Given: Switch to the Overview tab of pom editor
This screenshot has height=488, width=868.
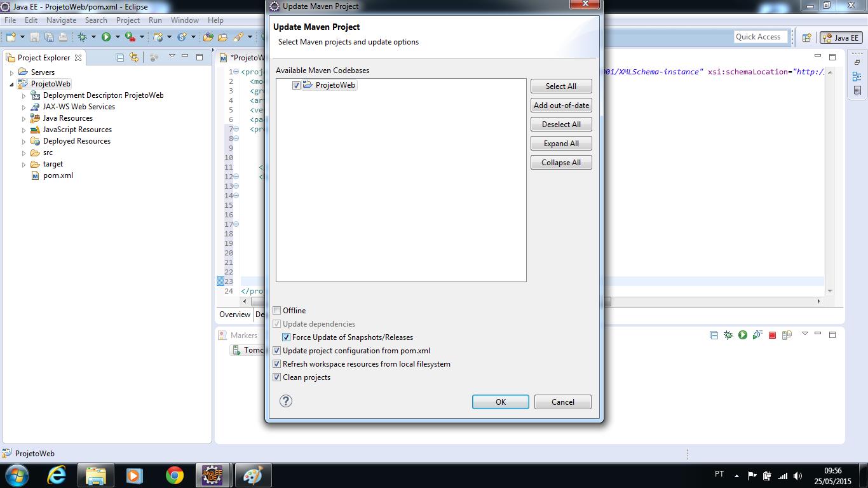Looking at the screenshot, I should coord(234,315).
